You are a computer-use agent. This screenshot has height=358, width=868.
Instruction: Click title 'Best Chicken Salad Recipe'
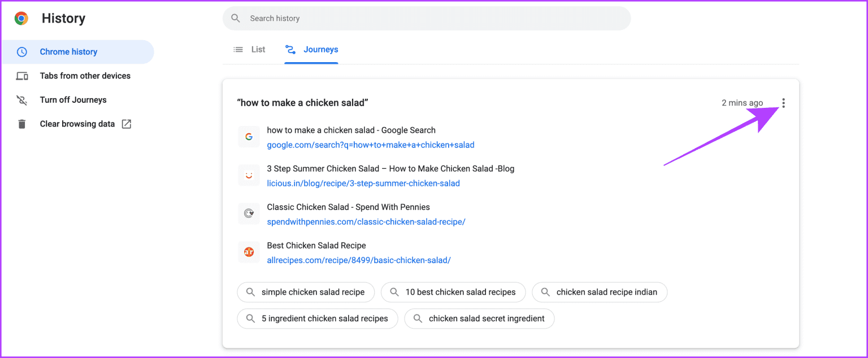coord(316,246)
